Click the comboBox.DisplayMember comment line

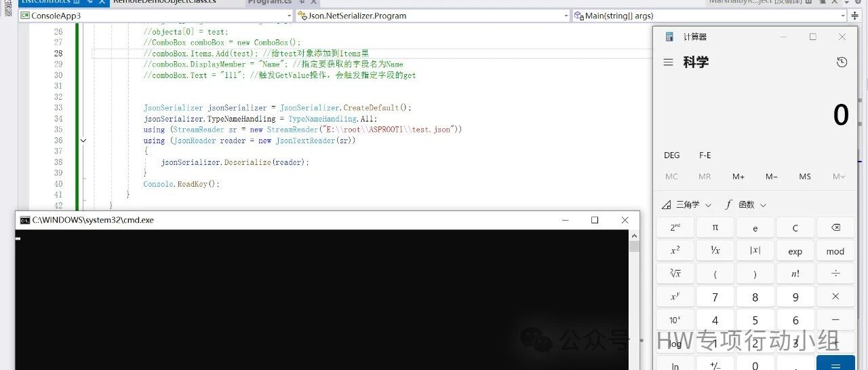click(273, 64)
